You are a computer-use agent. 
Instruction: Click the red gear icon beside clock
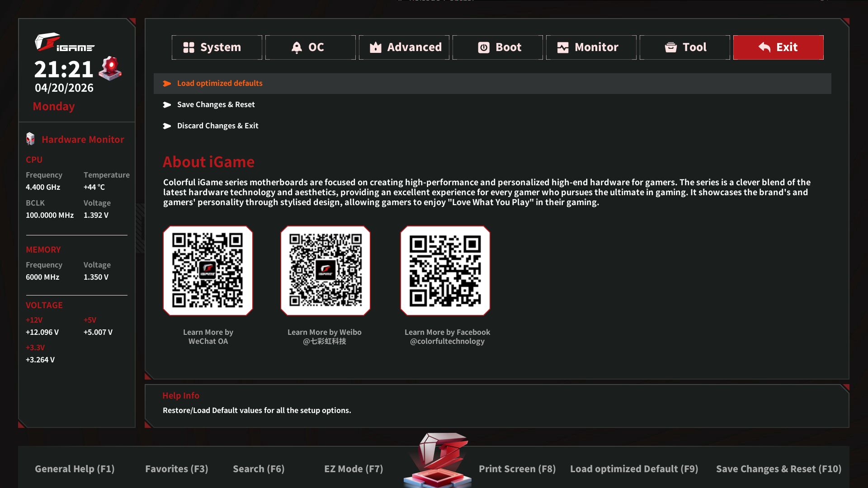point(110,69)
